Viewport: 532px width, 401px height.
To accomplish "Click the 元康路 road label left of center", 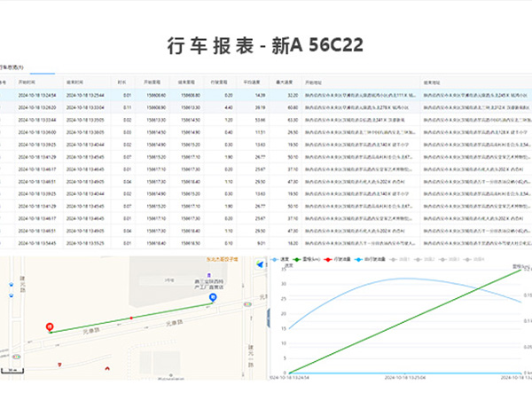I will (x=91, y=330).
